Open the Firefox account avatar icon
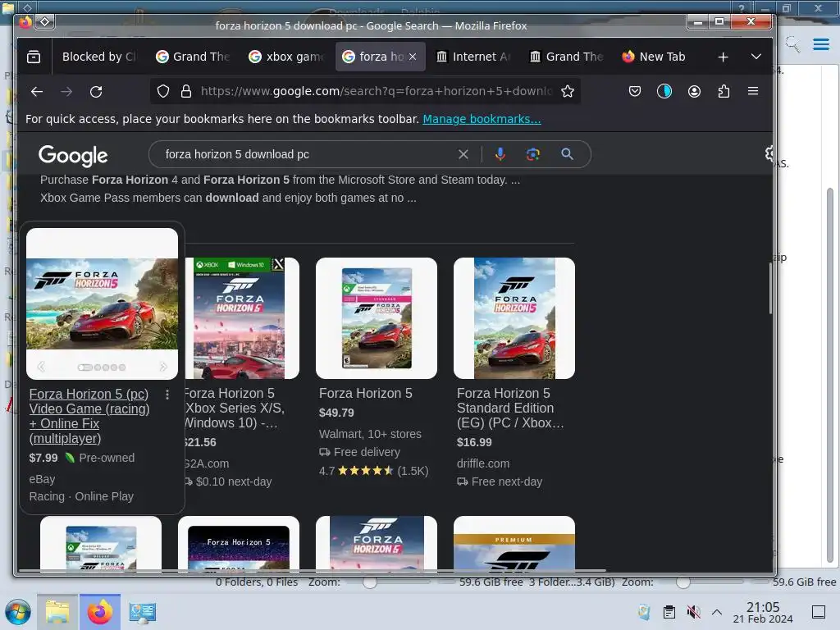The height and width of the screenshot is (630, 840). click(x=694, y=92)
